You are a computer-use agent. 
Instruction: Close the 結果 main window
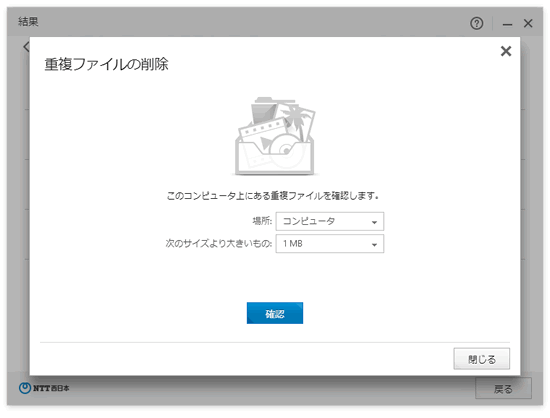click(x=528, y=23)
